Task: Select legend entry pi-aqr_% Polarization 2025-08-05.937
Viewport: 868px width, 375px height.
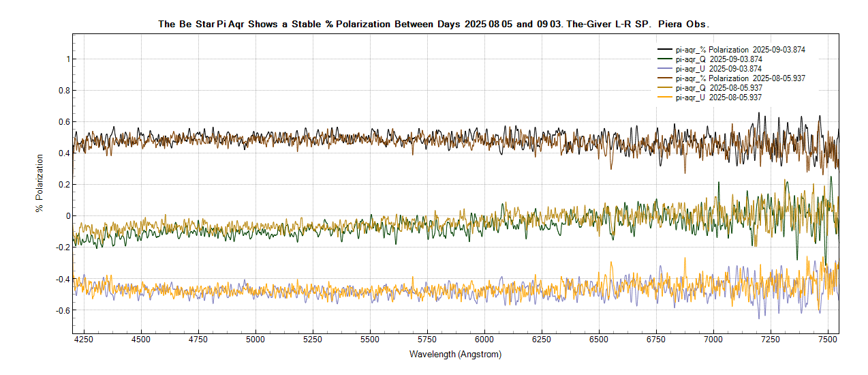Action: [x=740, y=78]
